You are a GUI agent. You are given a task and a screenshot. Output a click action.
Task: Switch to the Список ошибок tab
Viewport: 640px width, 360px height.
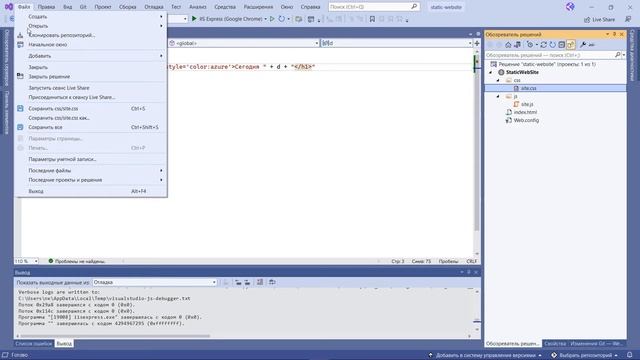point(33,344)
